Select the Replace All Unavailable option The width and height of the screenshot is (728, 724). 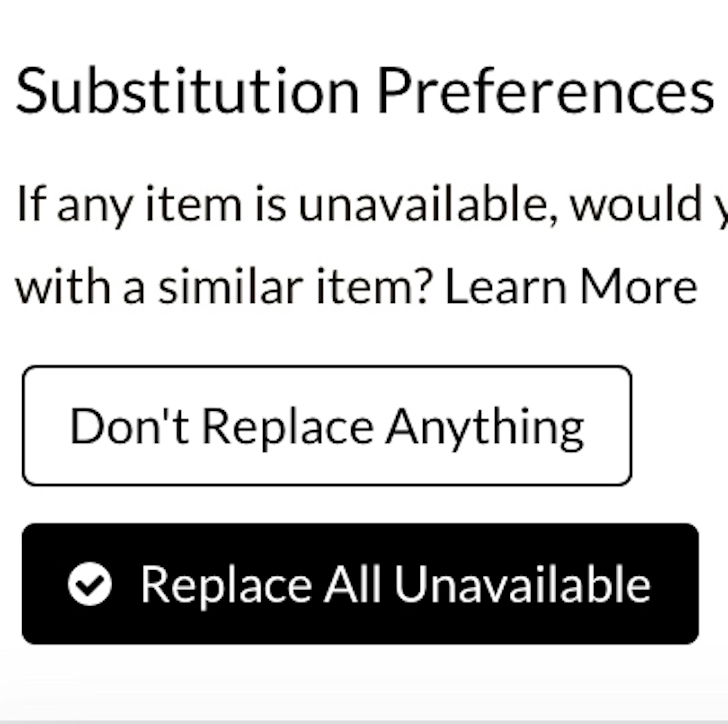pyautogui.click(x=360, y=583)
